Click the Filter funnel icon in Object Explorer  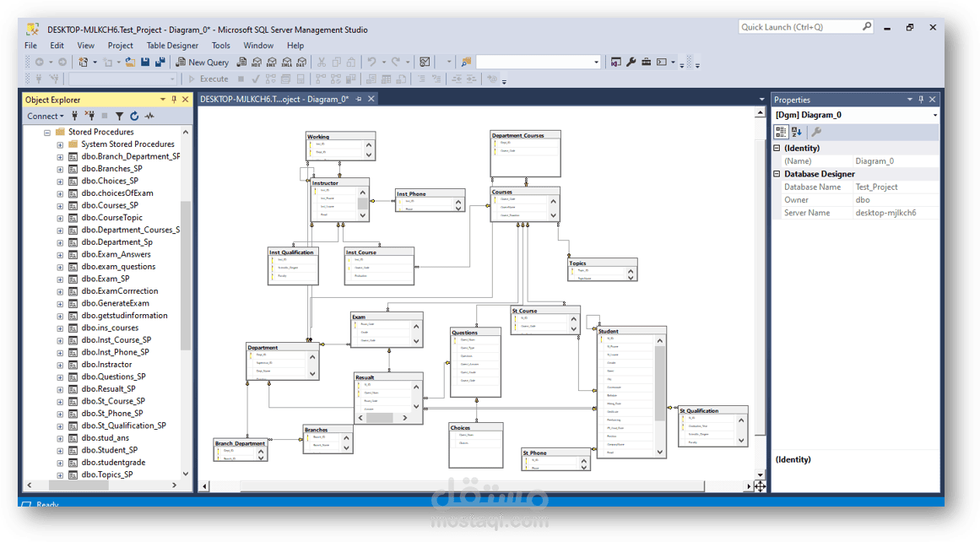coord(119,116)
